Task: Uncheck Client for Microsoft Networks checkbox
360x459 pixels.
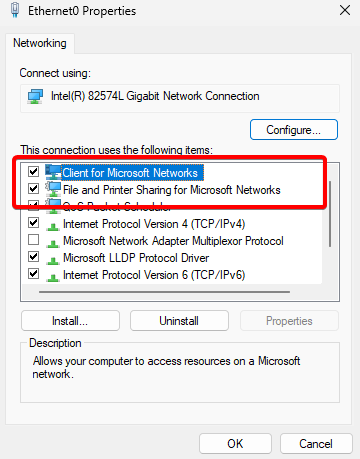Action: 33,172
